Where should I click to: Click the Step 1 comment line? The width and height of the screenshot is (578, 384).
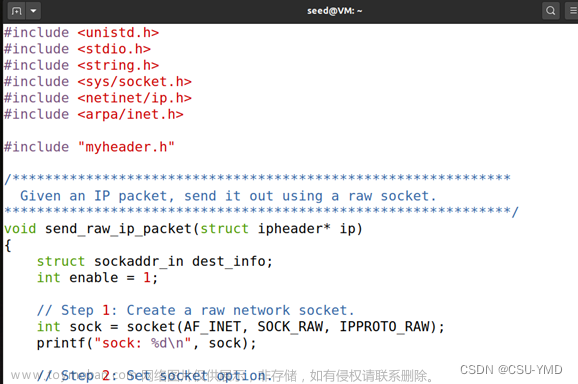[x=195, y=310]
